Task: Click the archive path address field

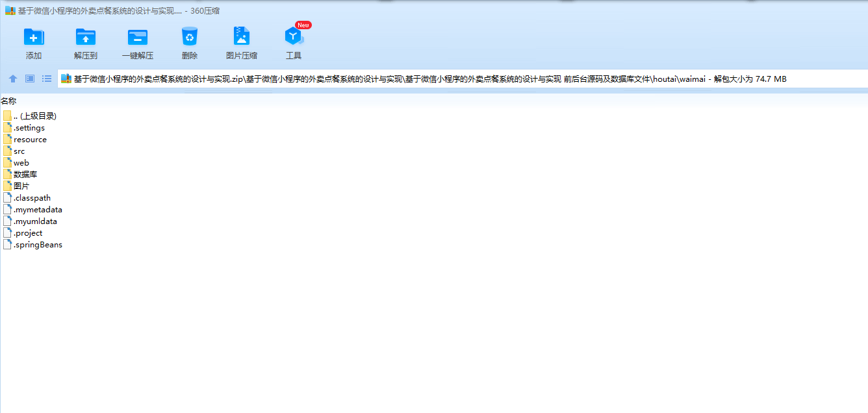Action: point(463,79)
